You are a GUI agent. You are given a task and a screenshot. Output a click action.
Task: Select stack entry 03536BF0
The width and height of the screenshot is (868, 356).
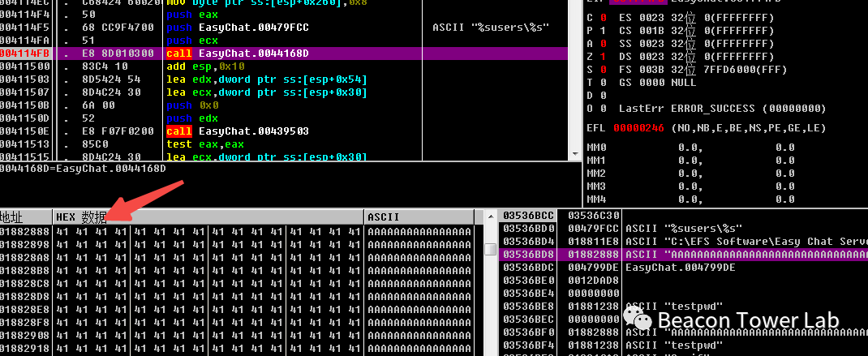click(683, 332)
